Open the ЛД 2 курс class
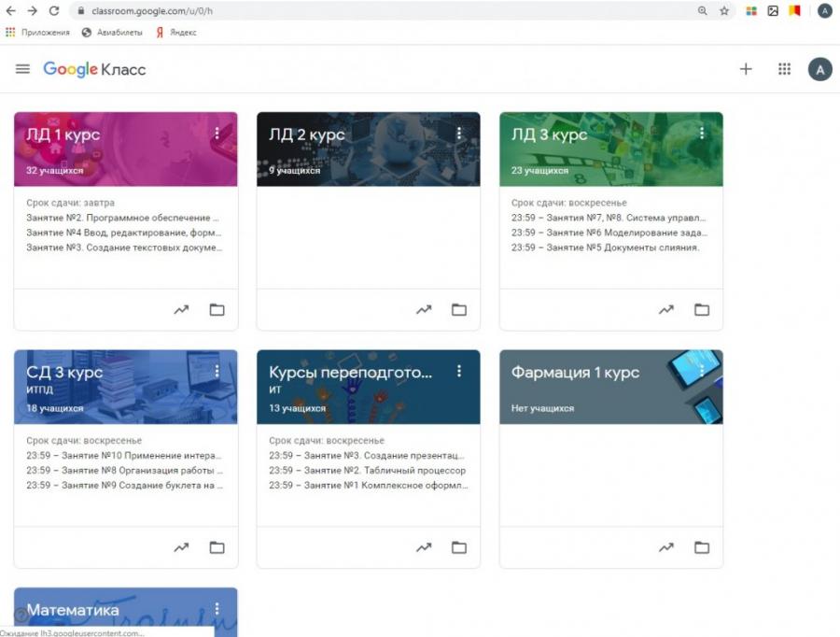The height and width of the screenshot is (637, 840). (x=306, y=134)
